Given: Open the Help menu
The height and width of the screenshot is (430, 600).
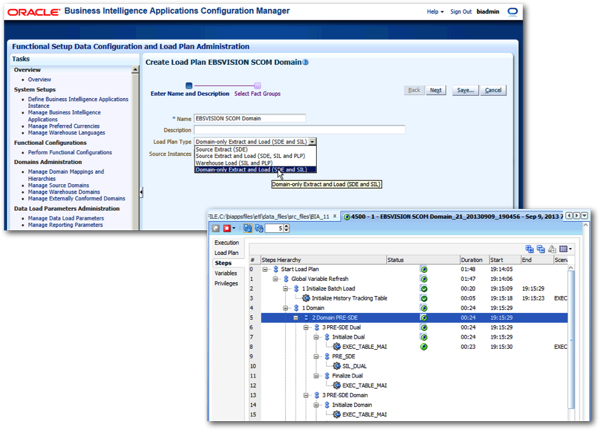Looking at the screenshot, I should [x=435, y=11].
